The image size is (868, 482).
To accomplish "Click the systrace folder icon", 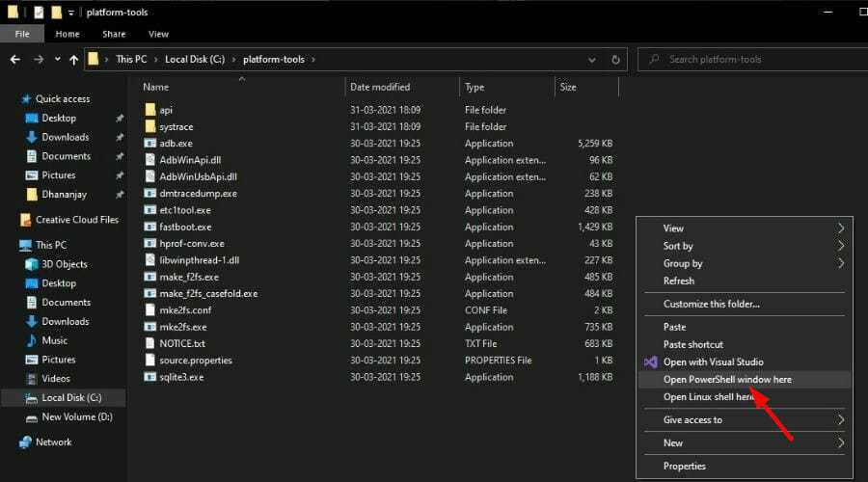I will click(150, 126).
